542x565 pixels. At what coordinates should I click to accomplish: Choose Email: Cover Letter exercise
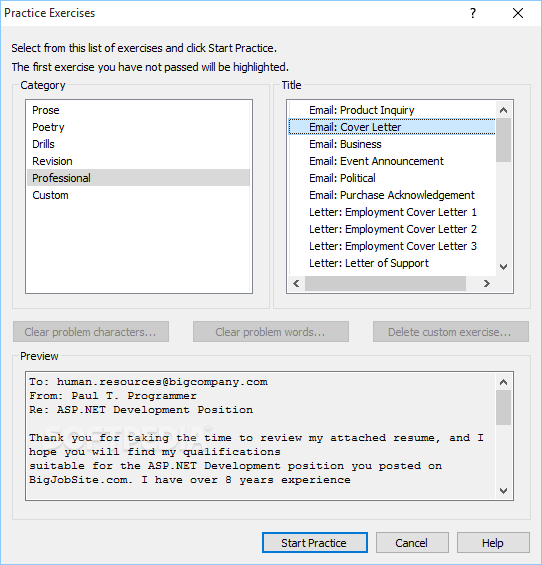click(x=392, y=127)
